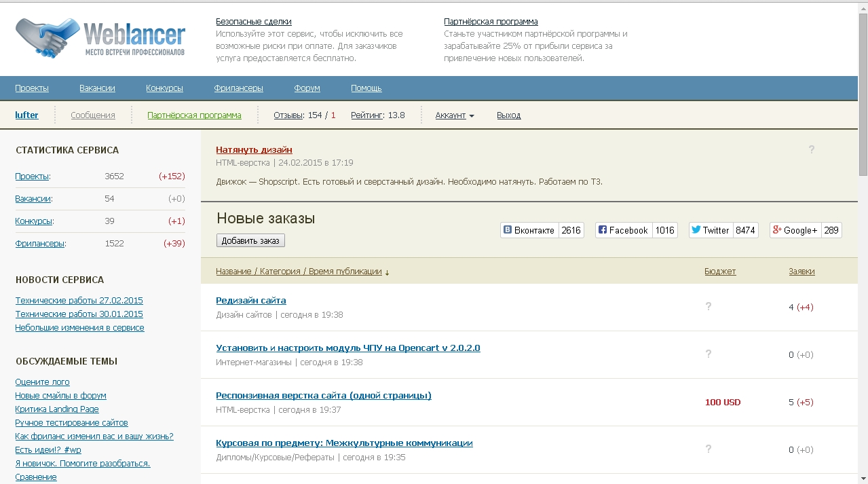
Task: Sort orders by Заявки column
Action: point(801,272)
